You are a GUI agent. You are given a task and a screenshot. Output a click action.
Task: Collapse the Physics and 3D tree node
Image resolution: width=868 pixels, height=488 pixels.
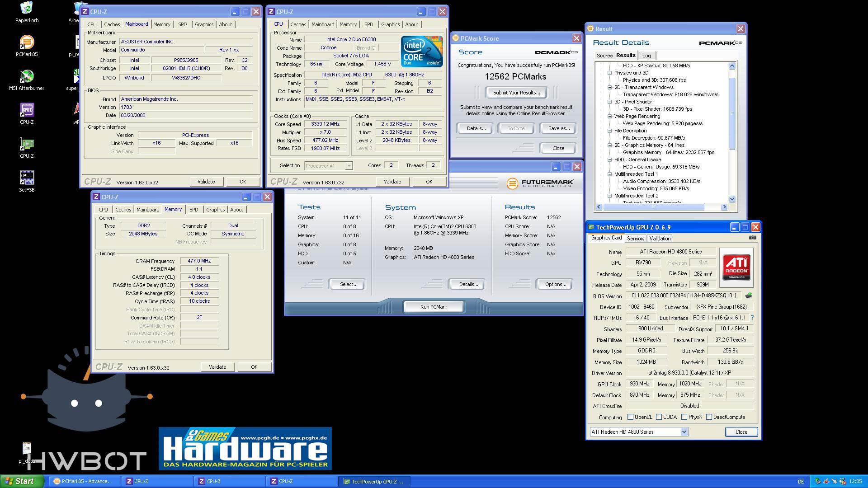point(609,73)
